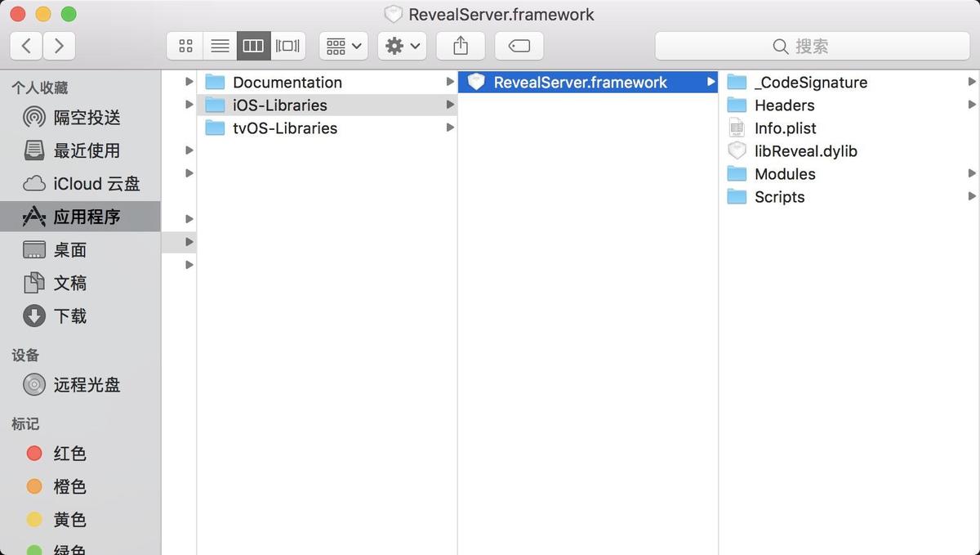Click the Headers folder icon
This screenshot has height=555, width=980.
pos(737,105)
